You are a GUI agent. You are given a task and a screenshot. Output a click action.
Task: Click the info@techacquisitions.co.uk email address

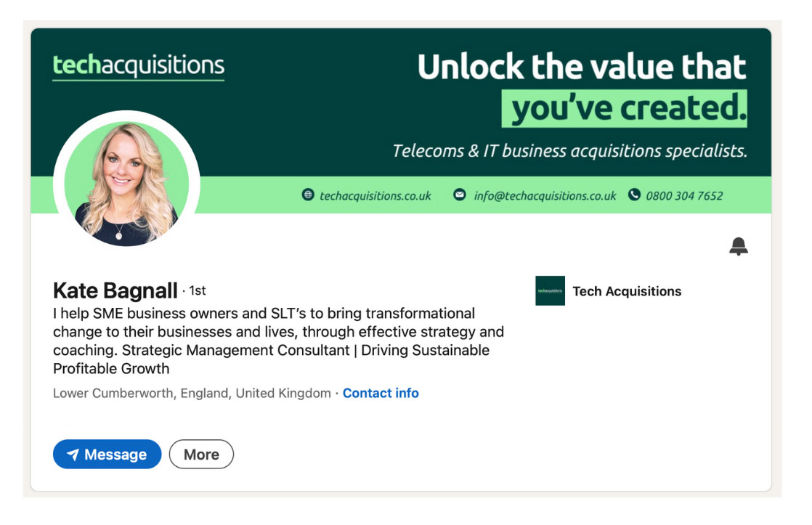tap(545, 195)
